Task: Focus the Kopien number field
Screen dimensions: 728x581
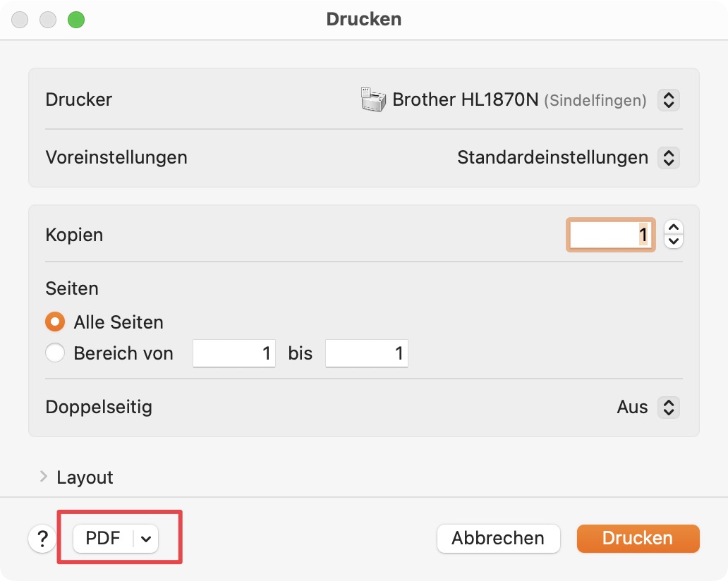Action: 610,235
